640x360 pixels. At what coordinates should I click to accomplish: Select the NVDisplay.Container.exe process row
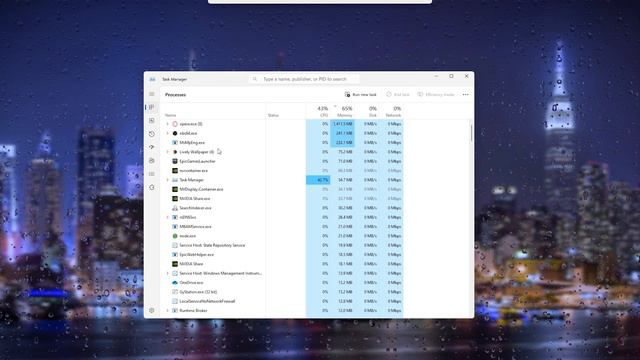click(x=283, y=189)
